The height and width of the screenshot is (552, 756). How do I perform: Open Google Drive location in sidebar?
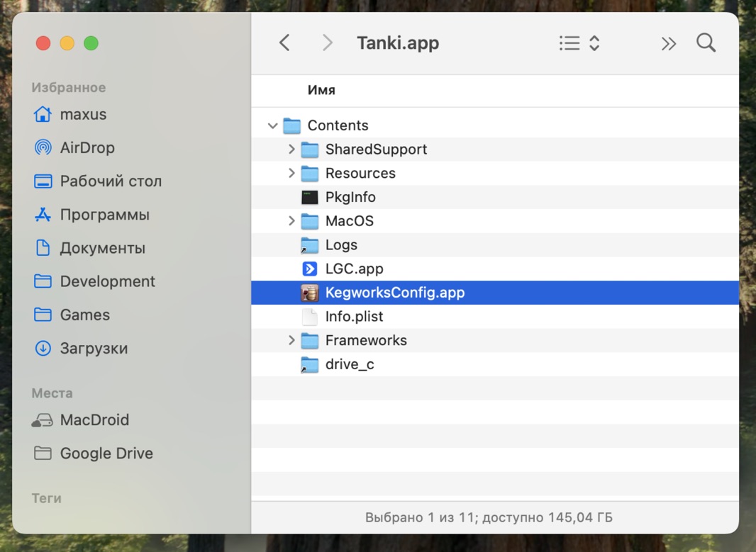pyautogui.click(x=92, y=454)
